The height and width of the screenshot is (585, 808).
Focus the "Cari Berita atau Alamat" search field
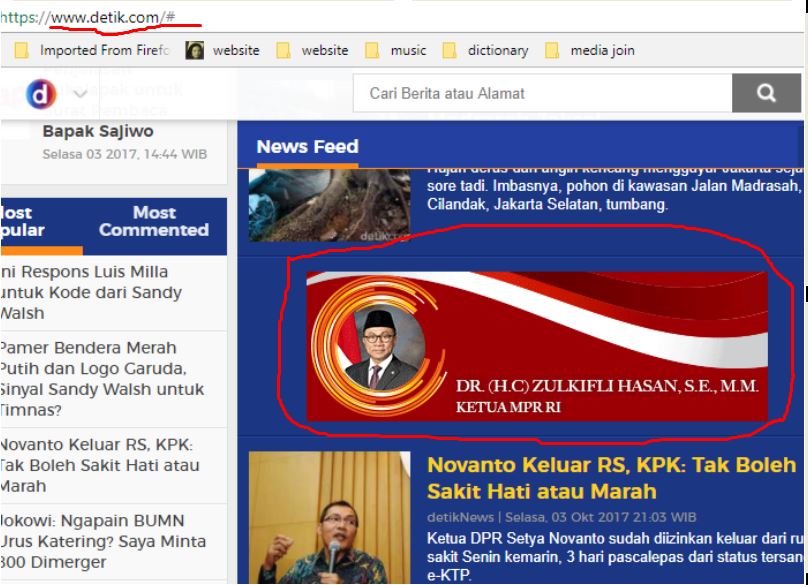point(543,93)
